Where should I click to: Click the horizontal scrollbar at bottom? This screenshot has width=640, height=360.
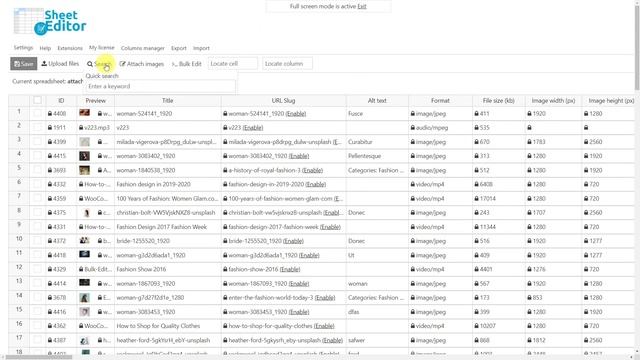tap(39, 357)
